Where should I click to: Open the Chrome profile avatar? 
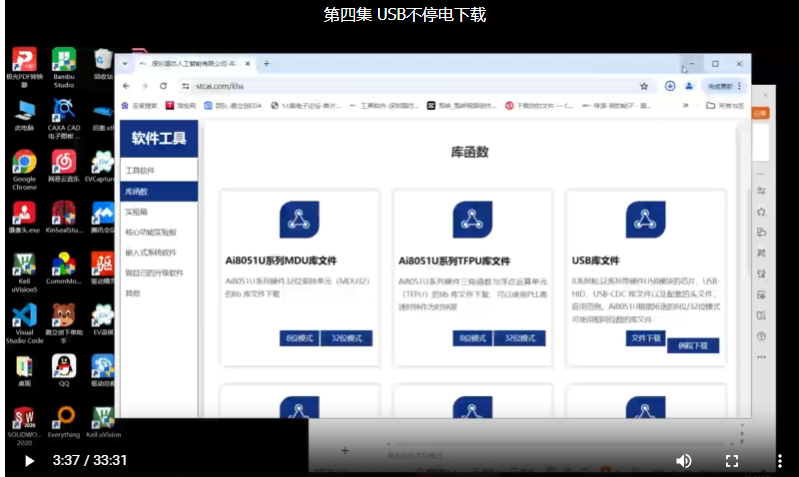click(689, 86)
